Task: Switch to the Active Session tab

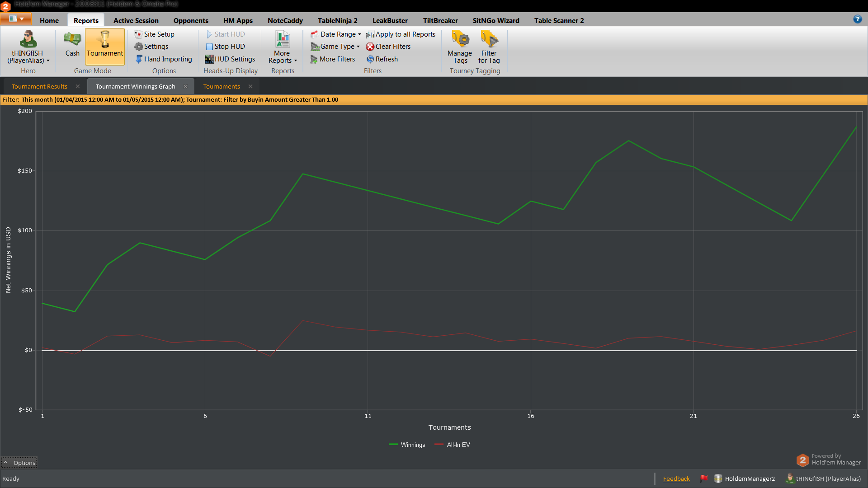Action: click(136, 20)
